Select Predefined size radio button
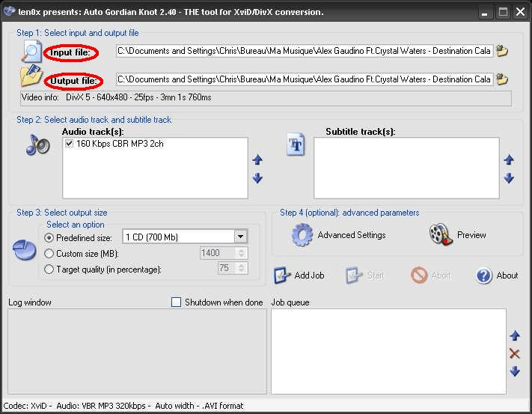532x414 pixels. tap(49, 238)
